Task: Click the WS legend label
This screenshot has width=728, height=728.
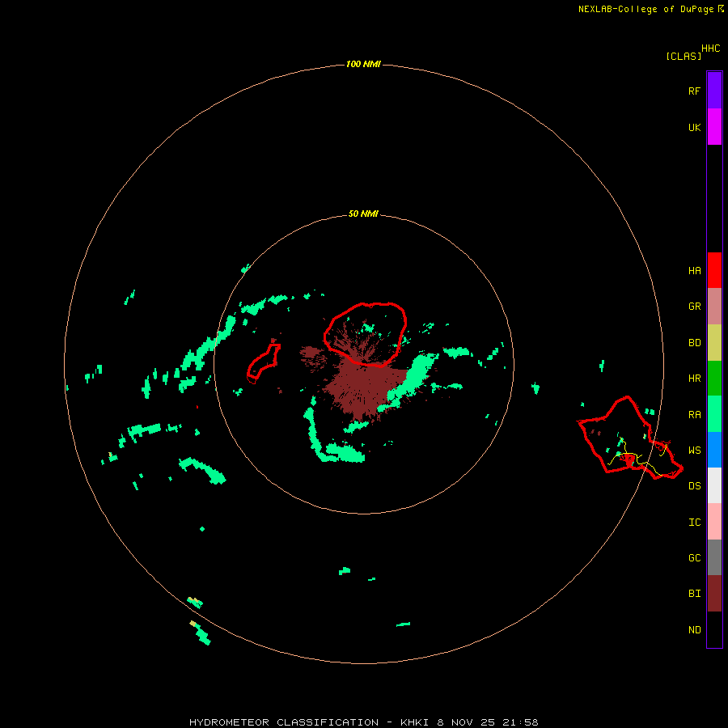Action: point(695,450)
